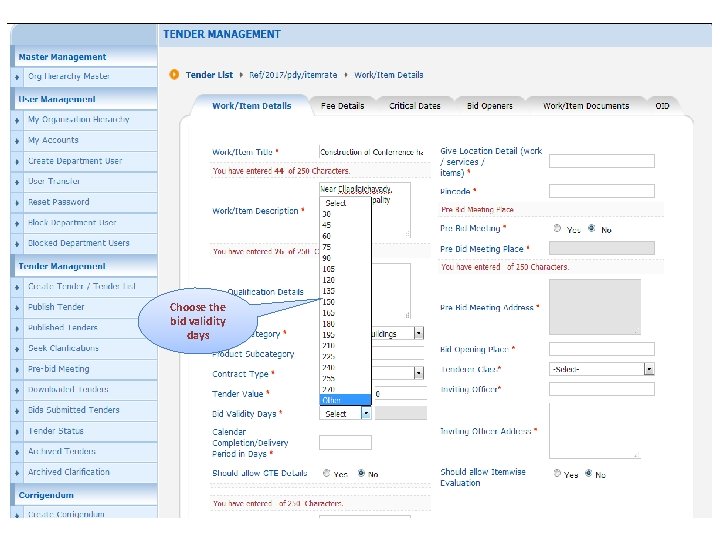This screenshot has height=540, width=720.
Task: Choose 120 in bid validity list
Action: point(345,280)
